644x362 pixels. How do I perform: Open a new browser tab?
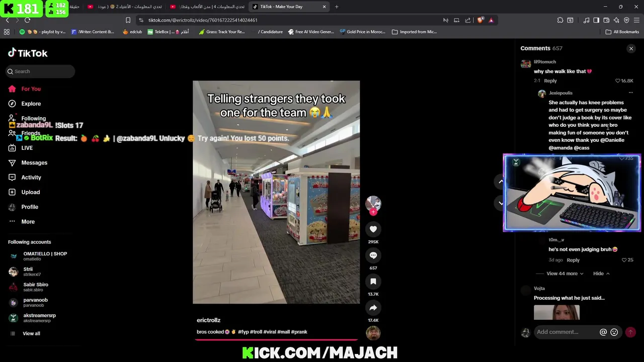pyautogui.click(x=337, y=7)
